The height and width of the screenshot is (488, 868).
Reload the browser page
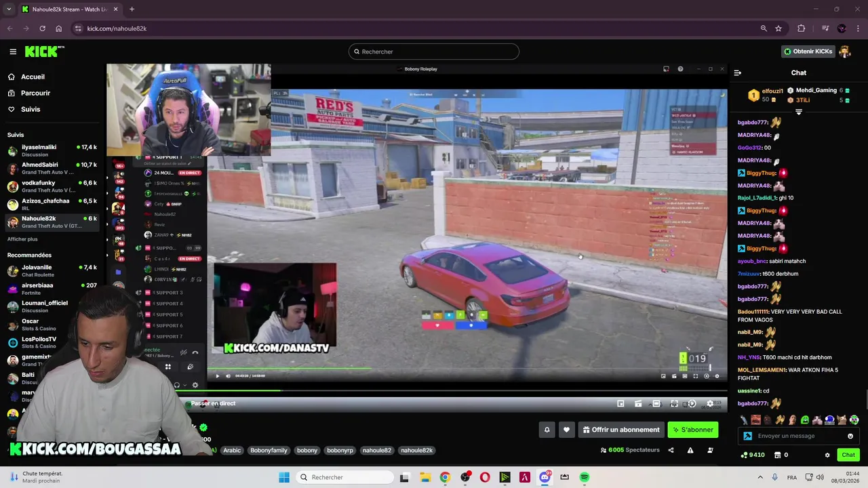(x=42, y=28)
